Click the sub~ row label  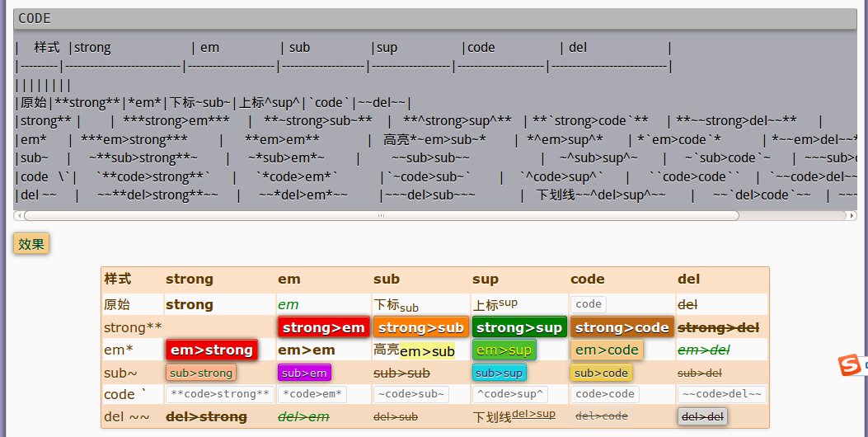120,374
